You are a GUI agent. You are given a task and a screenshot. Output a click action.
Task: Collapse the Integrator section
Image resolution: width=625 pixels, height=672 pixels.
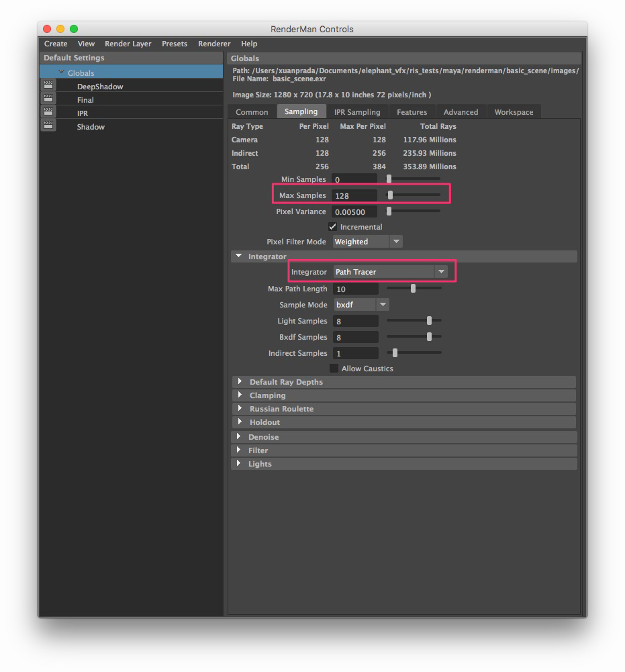point(239,256)
